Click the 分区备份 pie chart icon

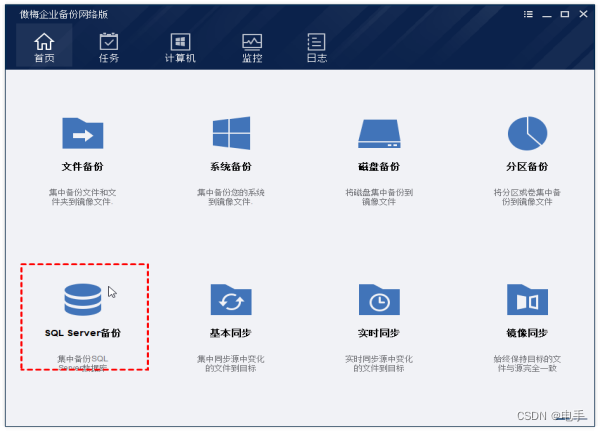pyautogui.click(x=527, y=133)
